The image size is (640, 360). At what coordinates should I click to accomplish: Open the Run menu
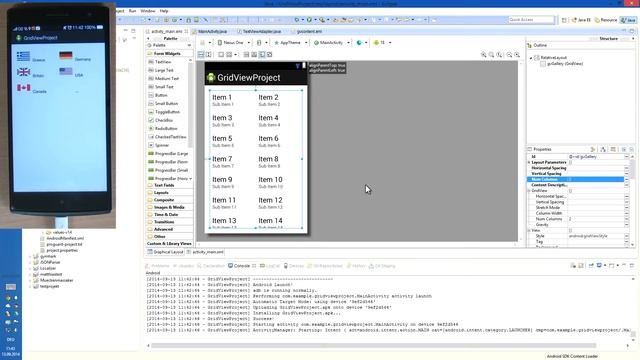pos(132,11)
